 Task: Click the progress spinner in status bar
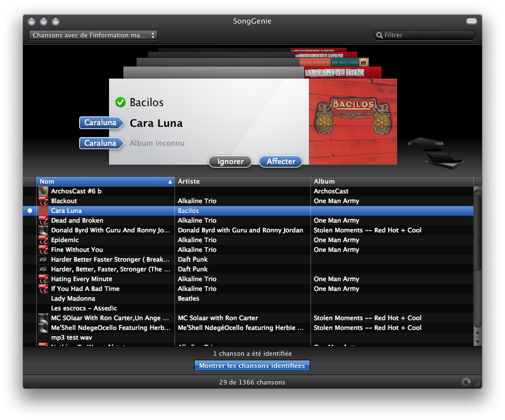[x=466, y=382]
